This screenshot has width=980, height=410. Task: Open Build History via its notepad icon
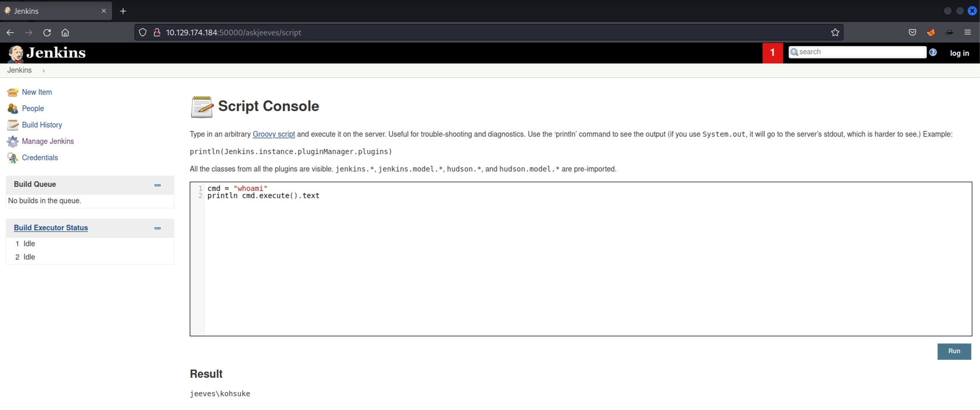point(12,125)
